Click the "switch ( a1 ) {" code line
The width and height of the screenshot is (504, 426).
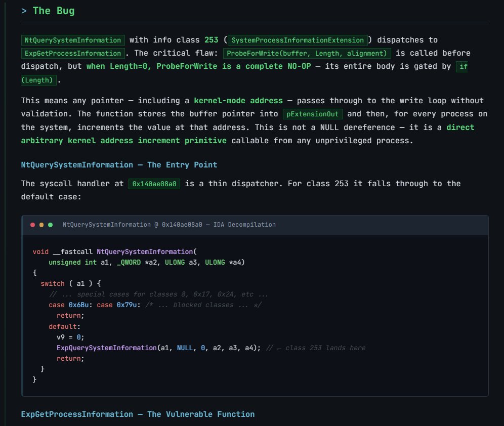[71, 284]
